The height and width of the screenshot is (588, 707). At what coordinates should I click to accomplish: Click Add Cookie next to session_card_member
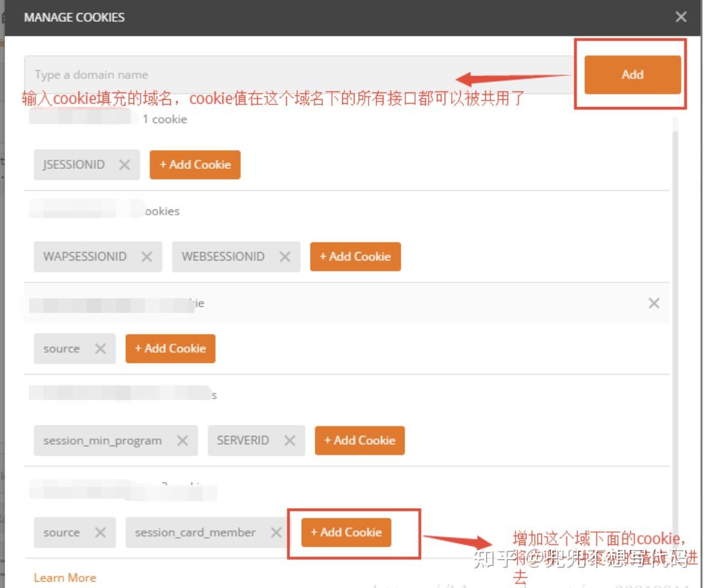pos(346,532)
